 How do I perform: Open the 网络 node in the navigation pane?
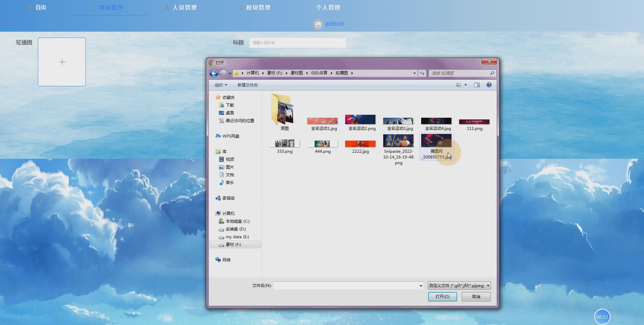[x=227, y=260]
